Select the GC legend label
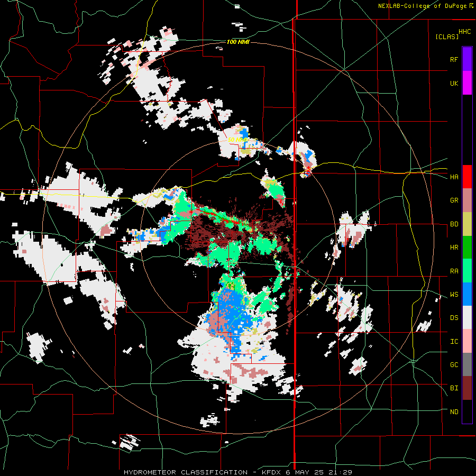The width and height of the screenshot is (476, 476). pos(454,365)
